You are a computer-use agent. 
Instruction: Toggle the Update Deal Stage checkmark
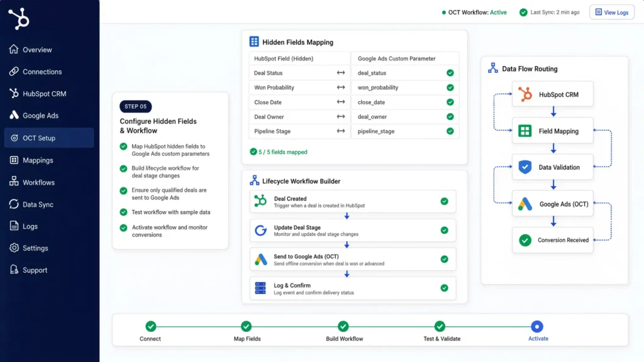coord(445,230)
